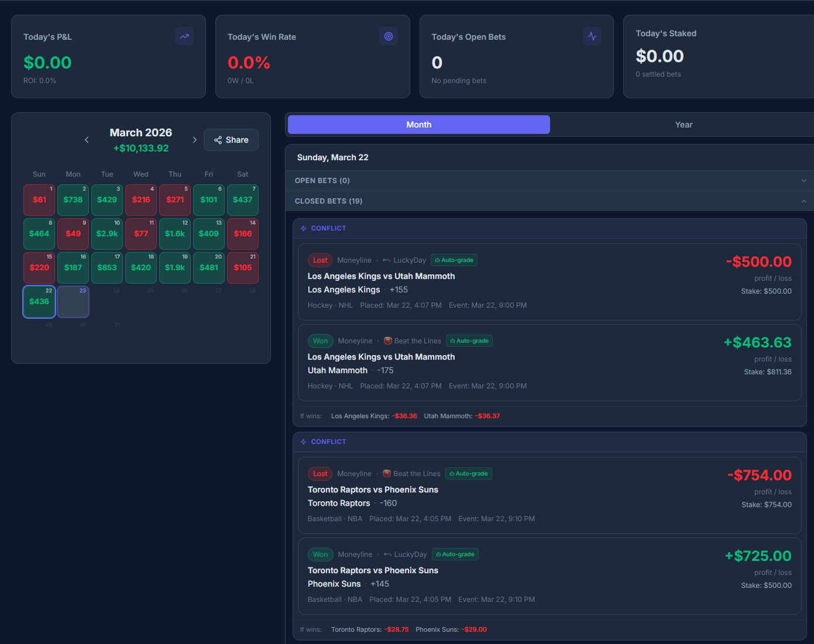Click Auto-grade badge on the Los Angeles Kings bet
The height and width of the screenshot is (644, 814).
454,260
